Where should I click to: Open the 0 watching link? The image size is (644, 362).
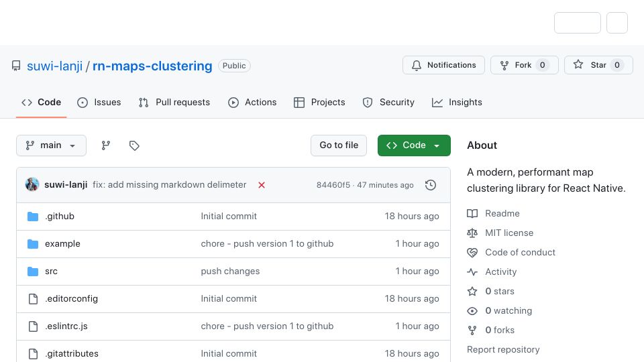click(x=508, y=310)
